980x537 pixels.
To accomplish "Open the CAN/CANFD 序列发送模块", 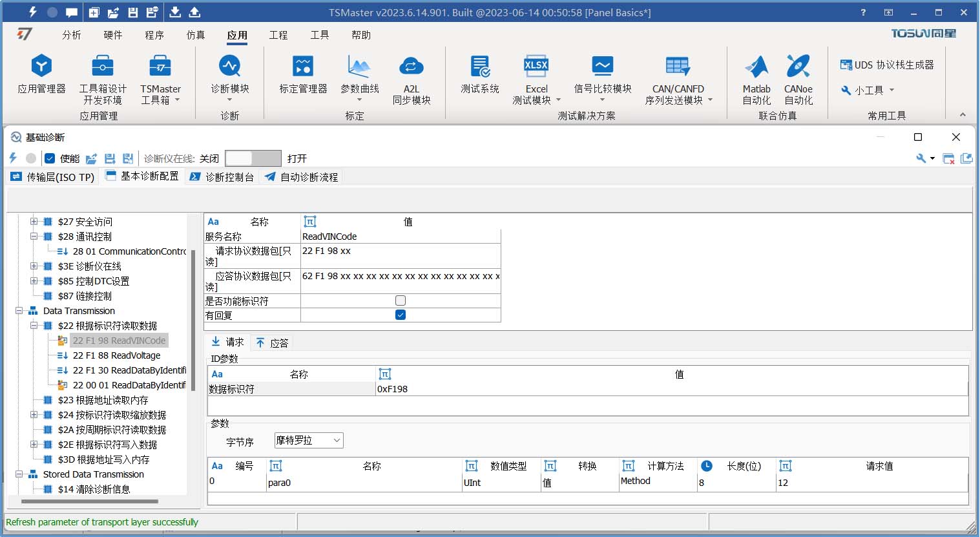I will point(678,79).
